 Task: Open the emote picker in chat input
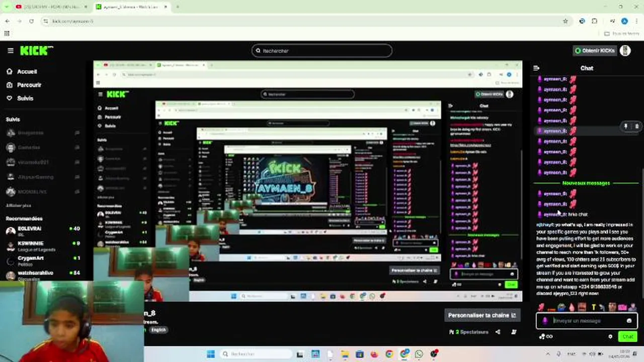click(629, 321)
